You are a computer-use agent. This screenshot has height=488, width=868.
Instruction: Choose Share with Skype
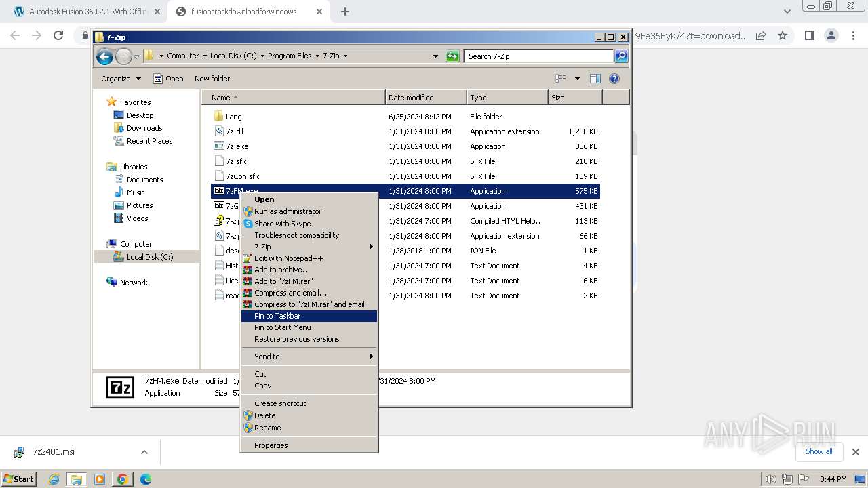click(309, 224)
